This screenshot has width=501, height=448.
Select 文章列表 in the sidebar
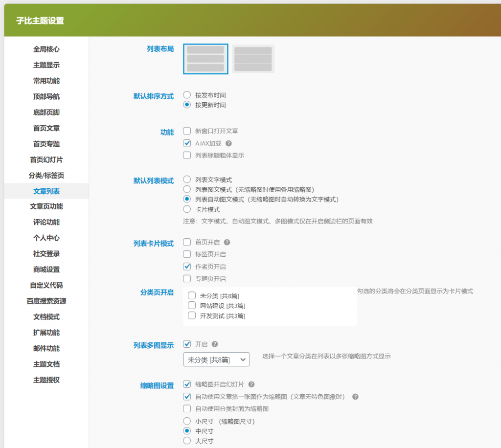[x=46, y=191]
